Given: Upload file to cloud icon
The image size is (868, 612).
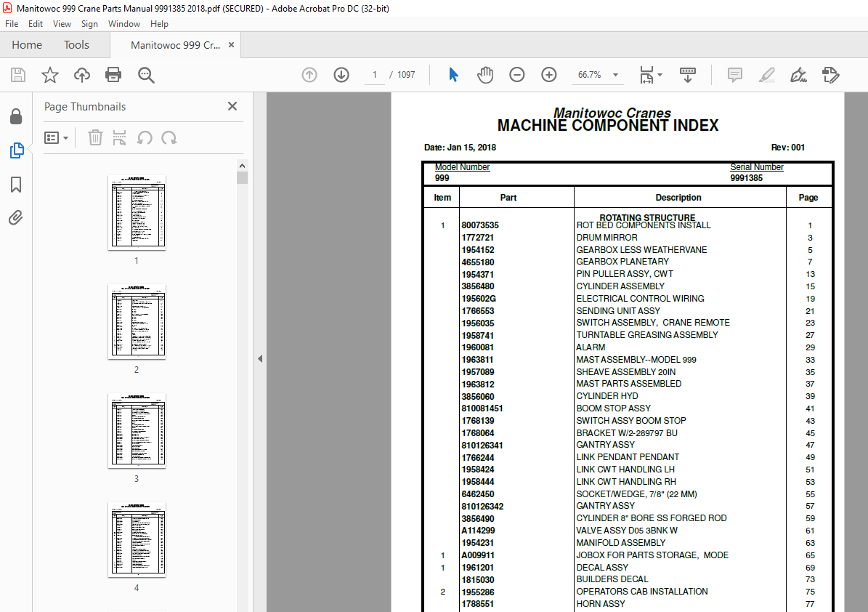Looking at the screenshot, I should tap(82, 75).
